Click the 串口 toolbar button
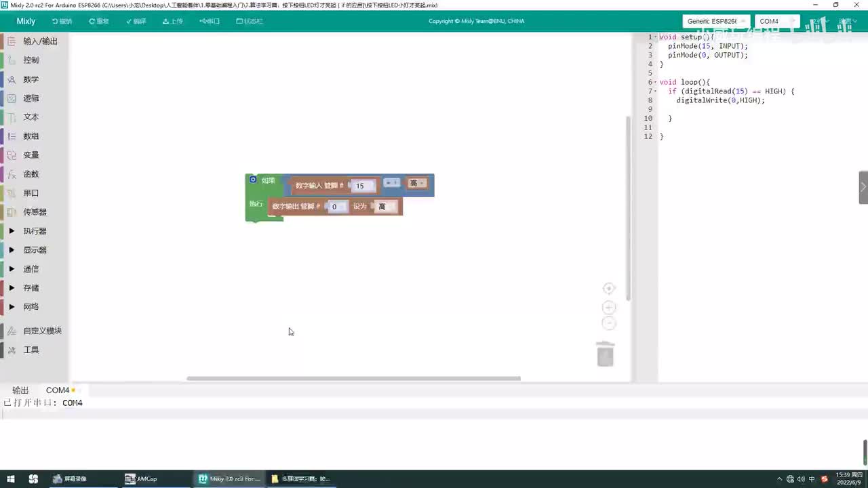The height and width of the screenshot is (488, 868). [x=210, y=21]
